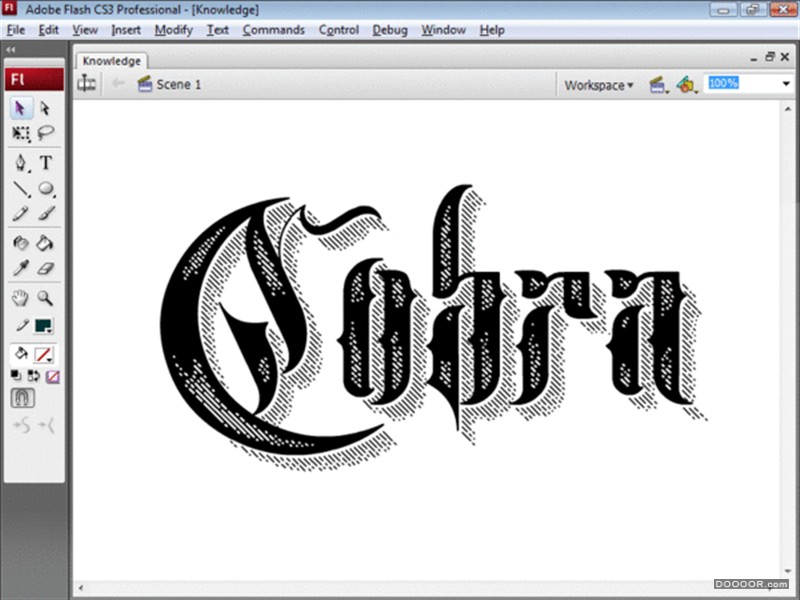Open the Window menu
Viewport: 800px width, 600px height.
tap(443, 30)
